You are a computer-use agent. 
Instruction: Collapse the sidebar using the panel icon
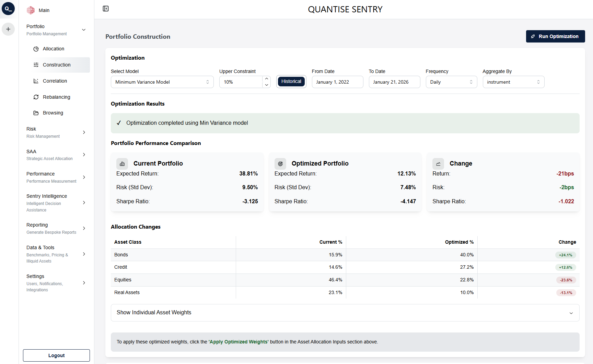105,9
